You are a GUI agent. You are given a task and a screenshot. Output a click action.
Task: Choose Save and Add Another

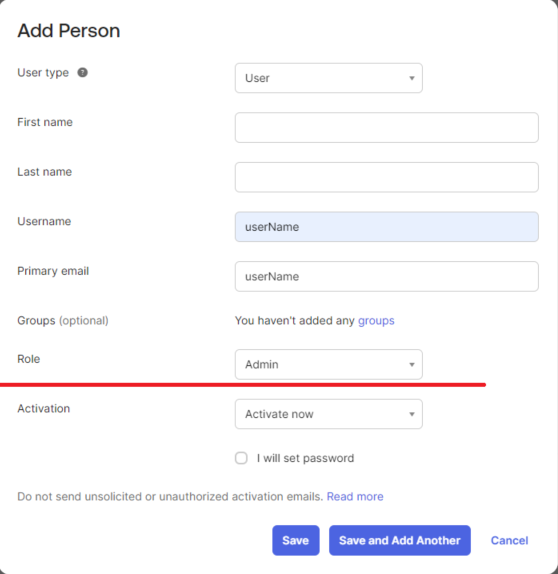click(x=400, y=540)
